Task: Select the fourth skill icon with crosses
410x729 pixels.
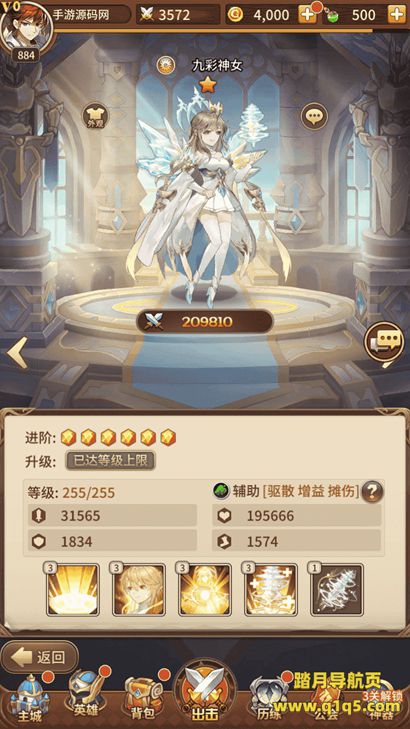Action: (270, 590)
